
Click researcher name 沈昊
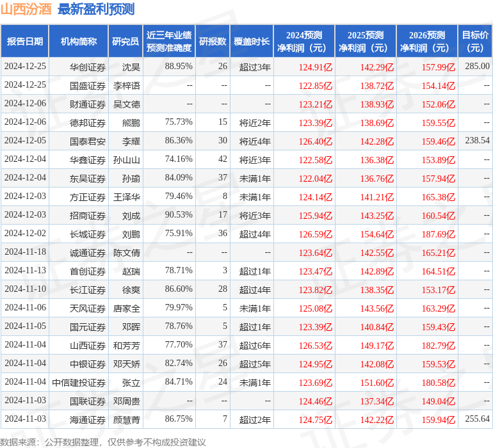point(131,67)
